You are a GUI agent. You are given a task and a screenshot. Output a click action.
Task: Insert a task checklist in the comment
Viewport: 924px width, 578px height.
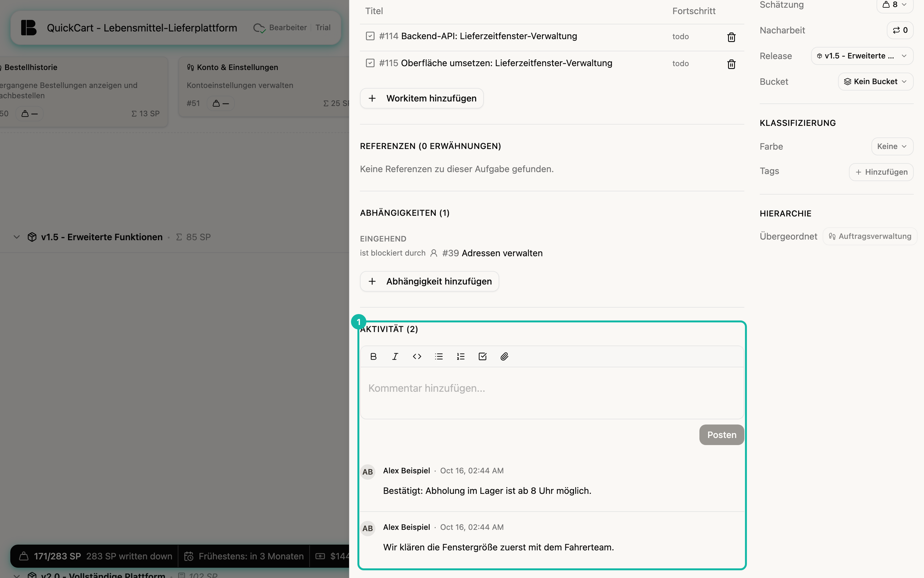483,356
